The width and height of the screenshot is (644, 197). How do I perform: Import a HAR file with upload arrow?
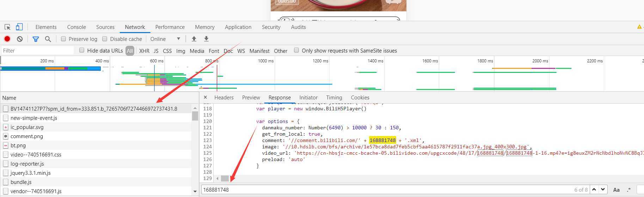[x=194, y=39]
